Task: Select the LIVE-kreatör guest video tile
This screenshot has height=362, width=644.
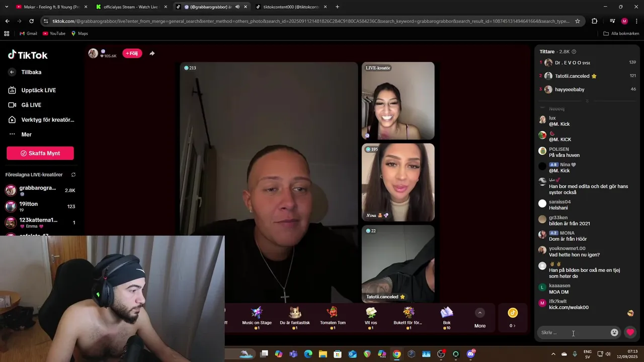Action: (398, 101)
